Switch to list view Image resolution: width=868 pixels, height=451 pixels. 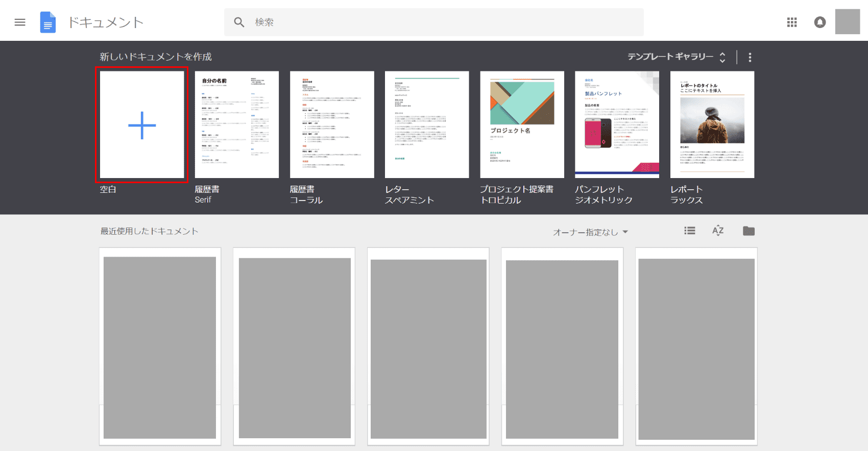click(x=690, y=231)
